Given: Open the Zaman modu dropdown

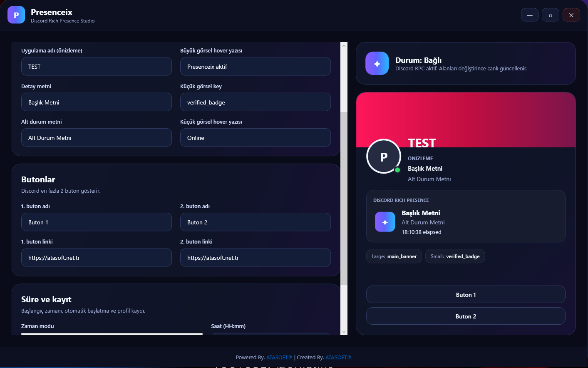Looking at the screenshot, I should pos(112,333).
